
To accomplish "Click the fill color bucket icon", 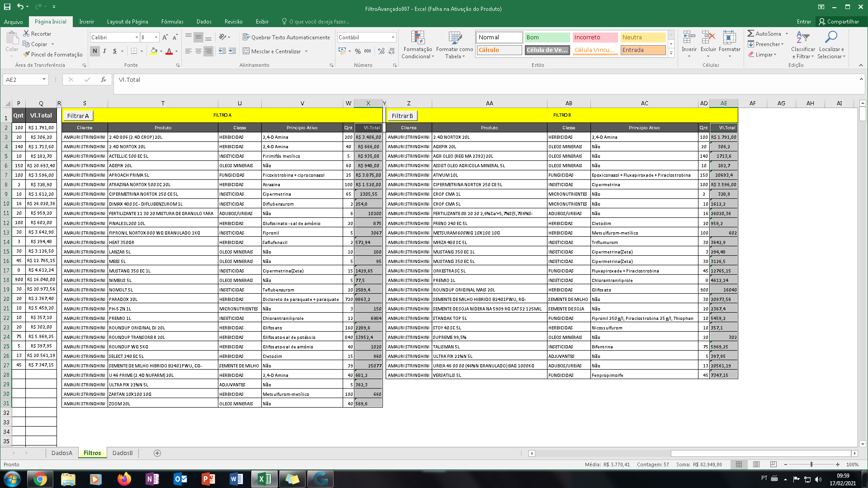I will pyautogui.click(x=154, y=51).
